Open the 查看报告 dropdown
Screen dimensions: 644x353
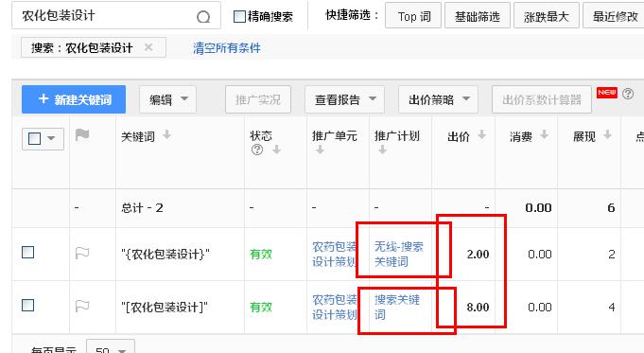[x=344, y=99]
